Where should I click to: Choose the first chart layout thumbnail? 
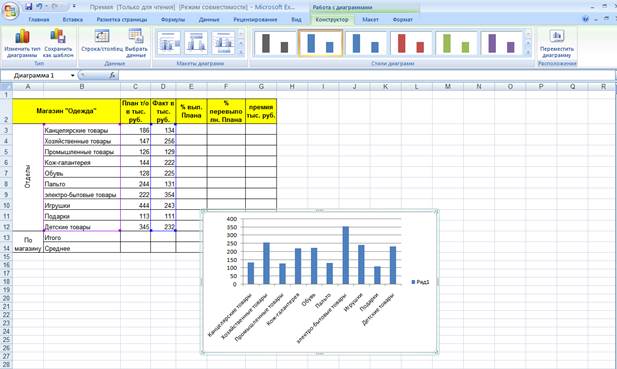click(169, 43)
